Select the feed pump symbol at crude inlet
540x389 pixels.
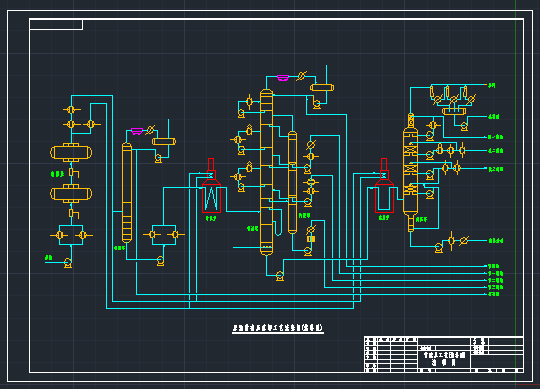(68, 263)
